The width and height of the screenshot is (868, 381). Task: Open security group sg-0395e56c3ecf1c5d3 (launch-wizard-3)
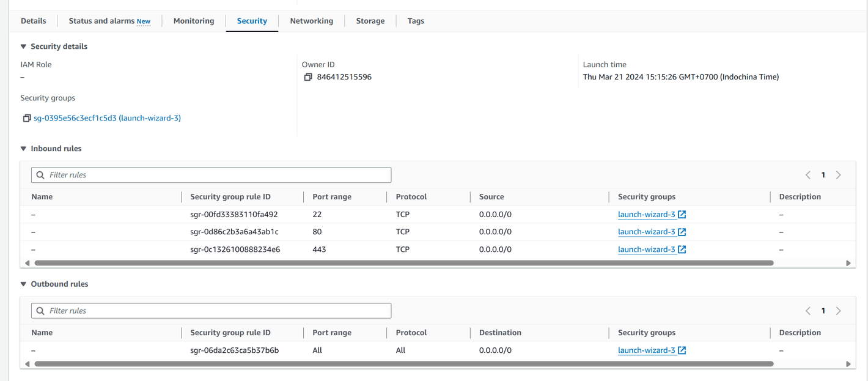107,117
